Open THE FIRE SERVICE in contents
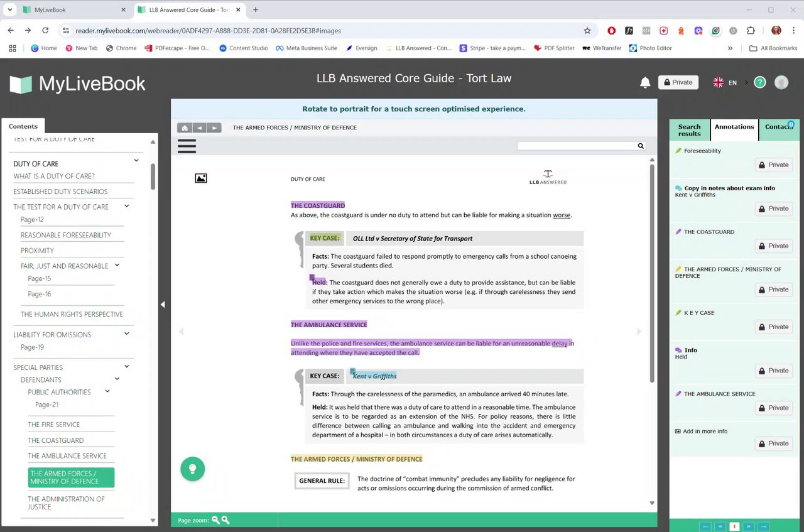 (x=54, y=425)
